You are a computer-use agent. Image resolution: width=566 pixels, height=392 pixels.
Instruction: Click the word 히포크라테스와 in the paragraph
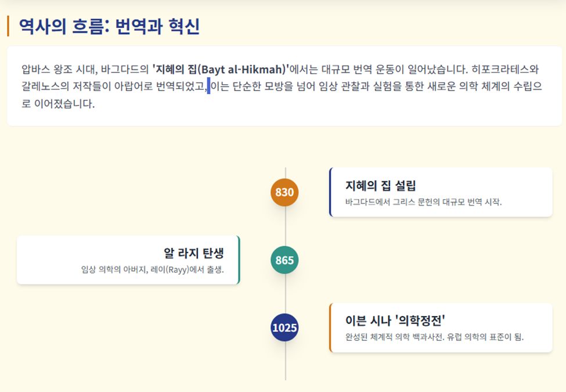click(x=505, y=69)
